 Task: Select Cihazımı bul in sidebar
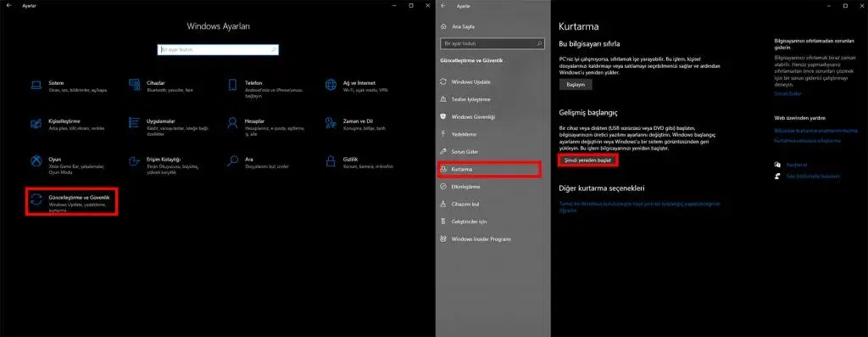pyautogui.click(x=492, y=204)
